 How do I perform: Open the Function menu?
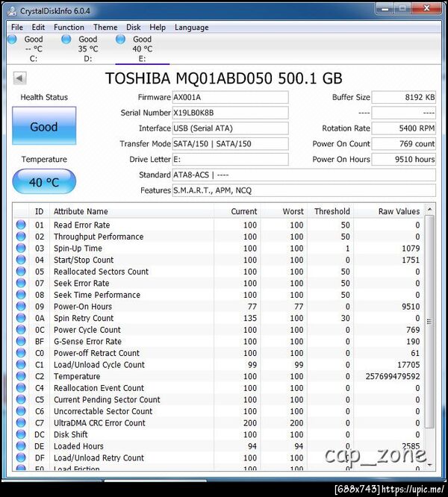coord(69,28)
